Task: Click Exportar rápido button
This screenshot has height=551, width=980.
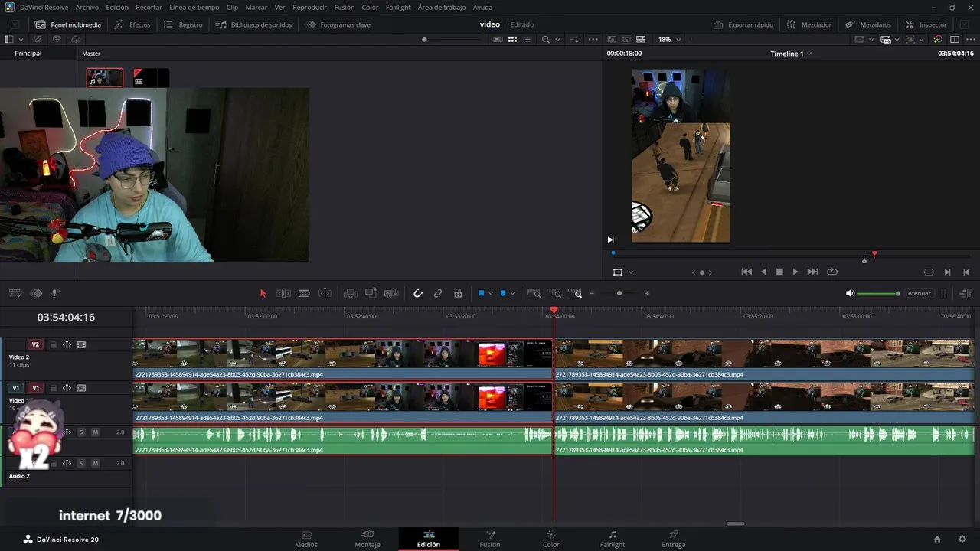Action: (743, 24)
